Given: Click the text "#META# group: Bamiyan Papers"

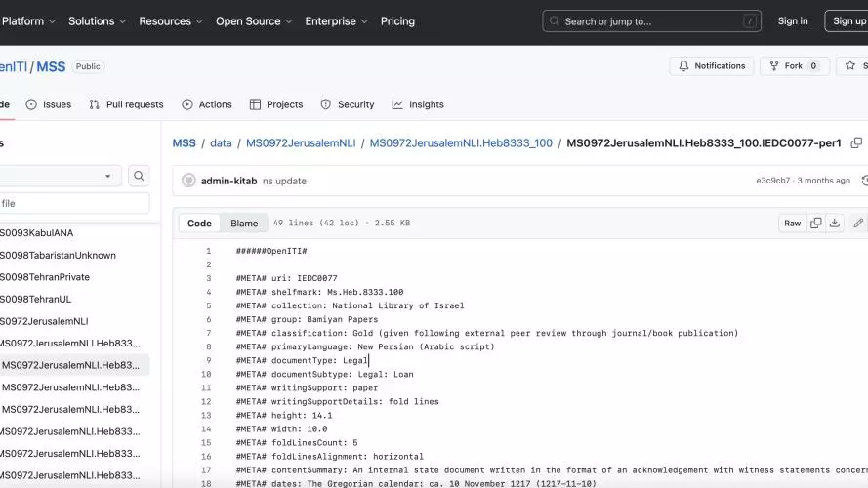Looking at the screenshot, I should (x=307, y=319).
